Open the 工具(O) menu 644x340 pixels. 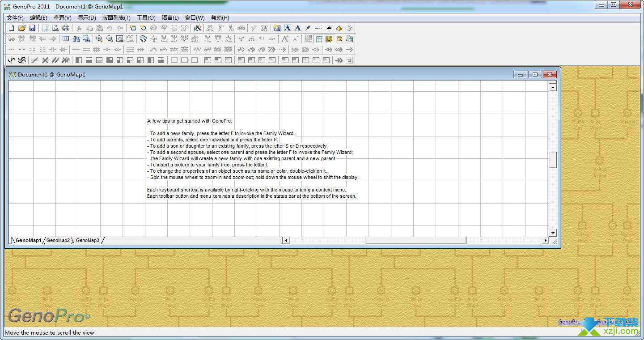[x=146, y=18]
